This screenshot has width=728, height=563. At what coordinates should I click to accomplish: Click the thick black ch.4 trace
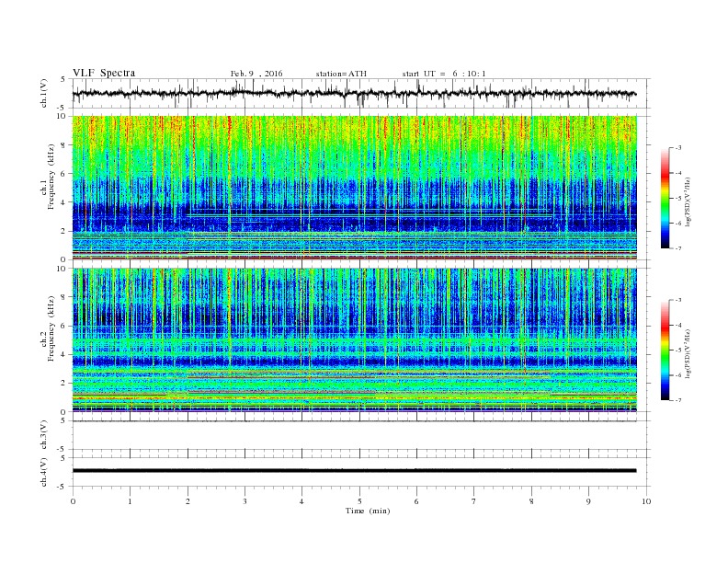tap(354, 471)
